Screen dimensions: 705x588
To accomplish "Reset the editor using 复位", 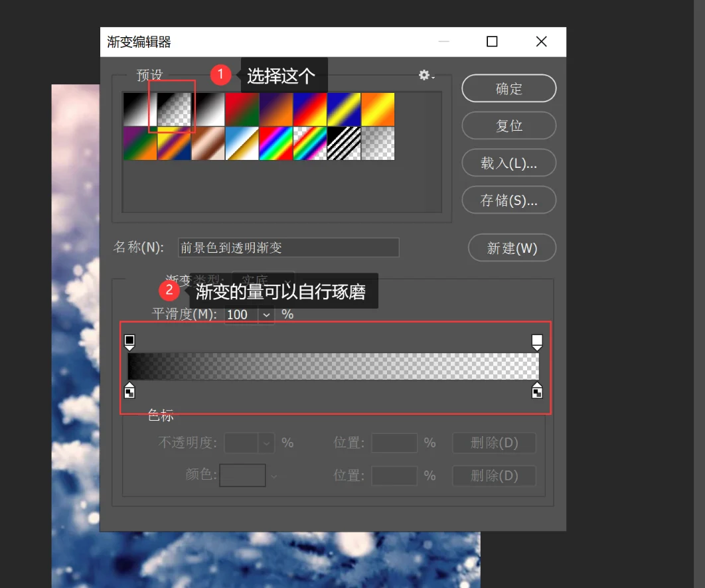I will [x=509, y=125].
